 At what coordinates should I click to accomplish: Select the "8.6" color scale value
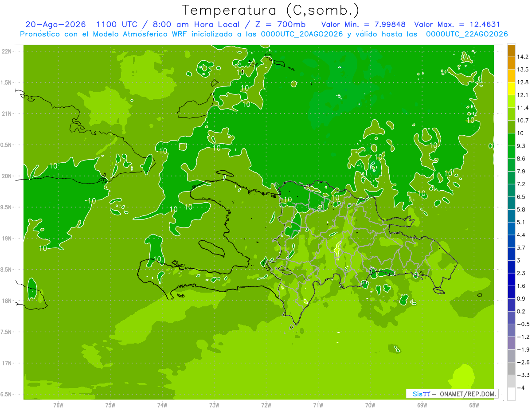coord(521,159)
